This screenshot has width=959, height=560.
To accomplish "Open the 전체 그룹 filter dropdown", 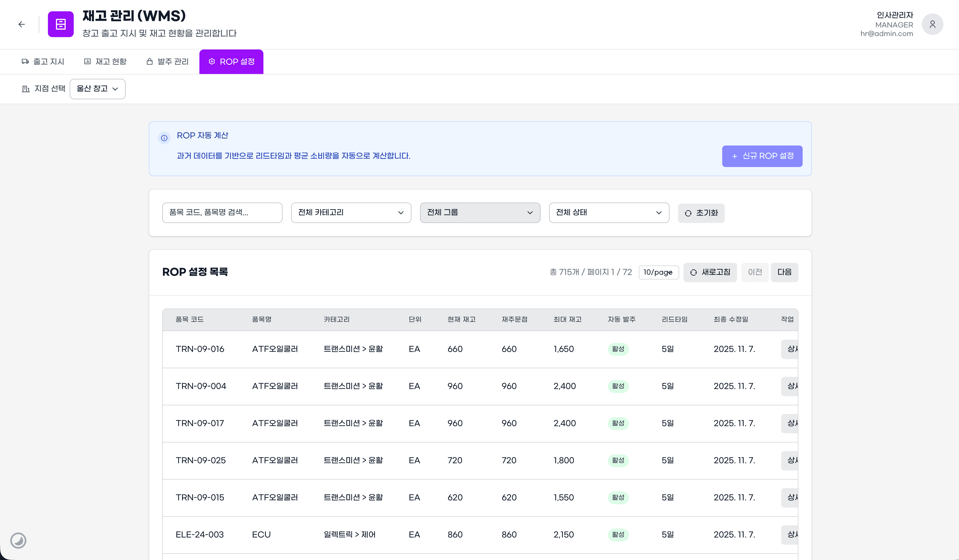I will [480, 213].
